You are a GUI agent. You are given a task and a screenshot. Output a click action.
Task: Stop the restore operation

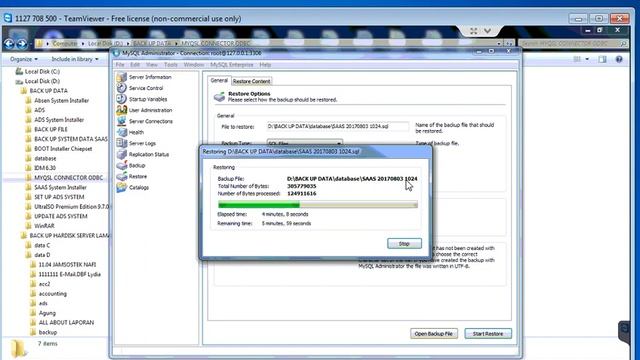[x=404, y=244]
